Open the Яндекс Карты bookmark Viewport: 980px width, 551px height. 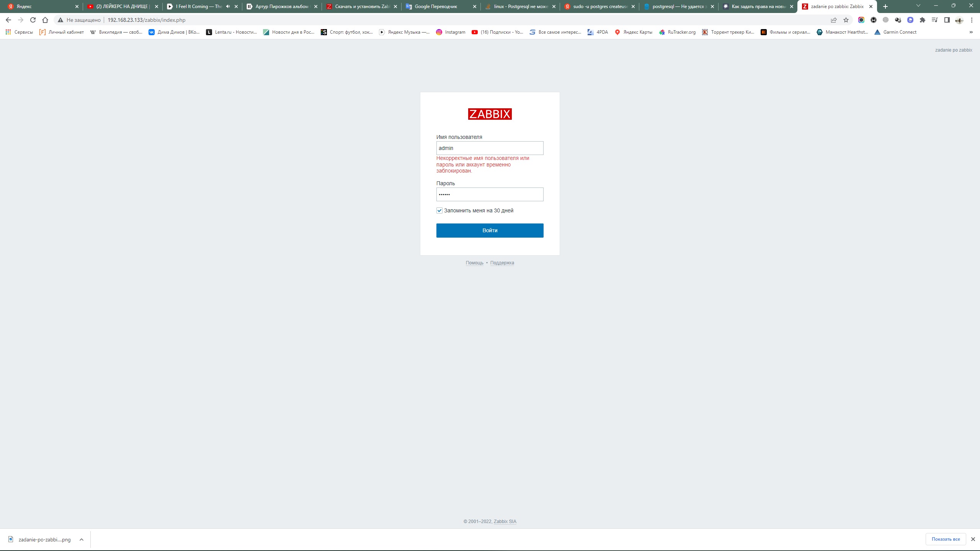[634, 32]
